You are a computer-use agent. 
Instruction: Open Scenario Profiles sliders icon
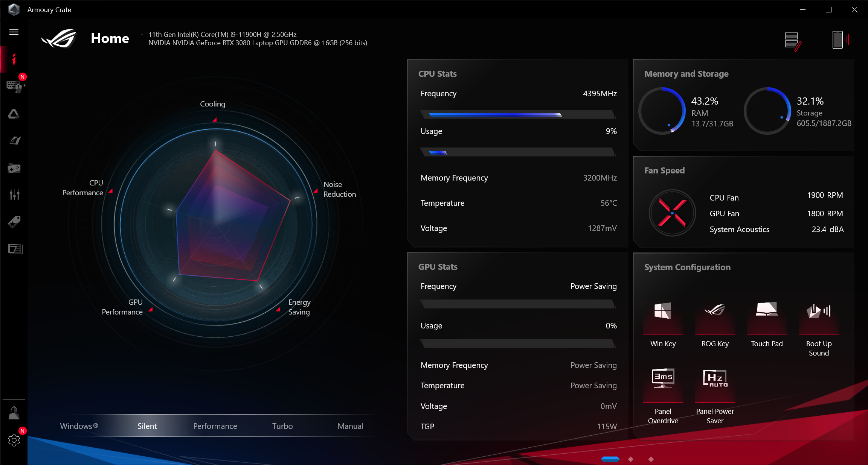(x=14, y=195)
